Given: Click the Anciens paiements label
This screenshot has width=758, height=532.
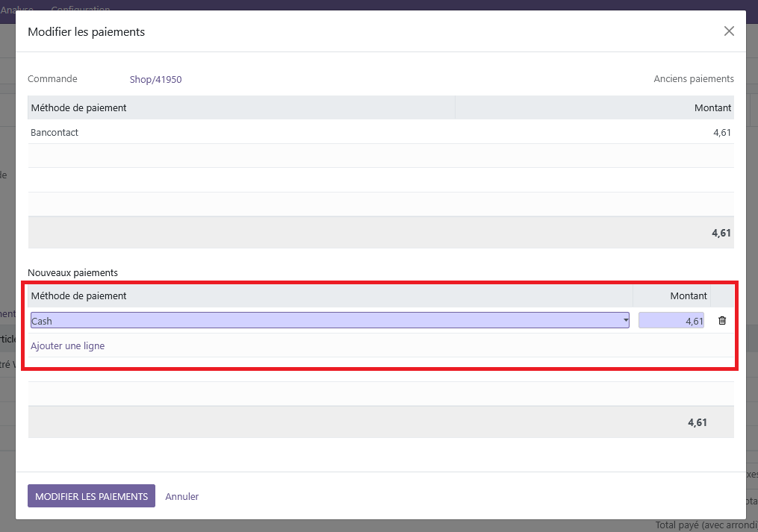Looking at the screenshot, I should pyautogui.click(x=694, y=79).
